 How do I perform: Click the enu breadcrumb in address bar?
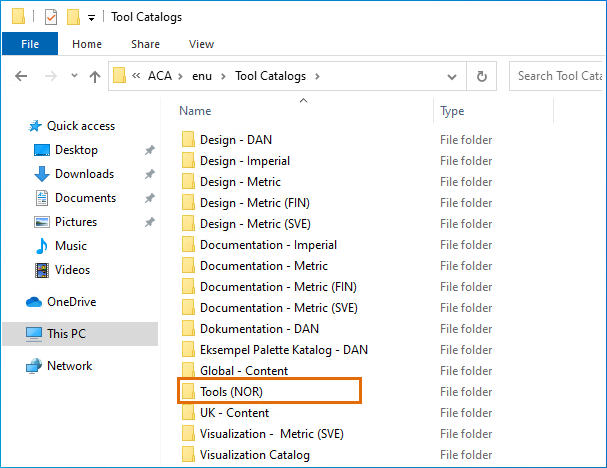[203, 76]
